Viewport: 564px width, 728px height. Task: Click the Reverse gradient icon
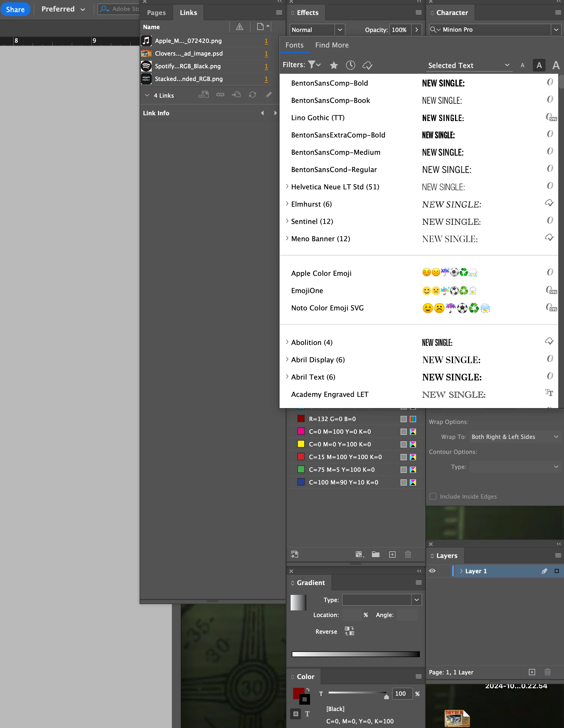[349, 631]
